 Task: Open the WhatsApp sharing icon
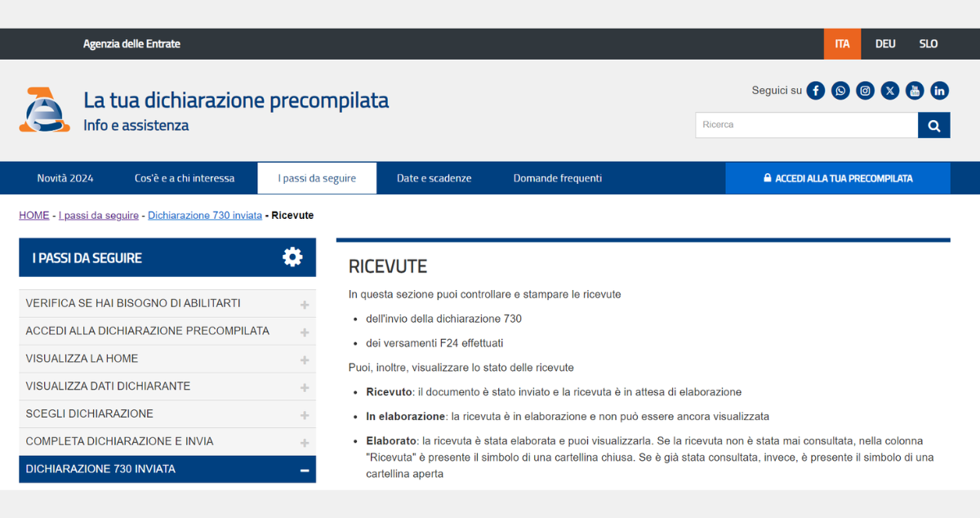click(840, 90)
